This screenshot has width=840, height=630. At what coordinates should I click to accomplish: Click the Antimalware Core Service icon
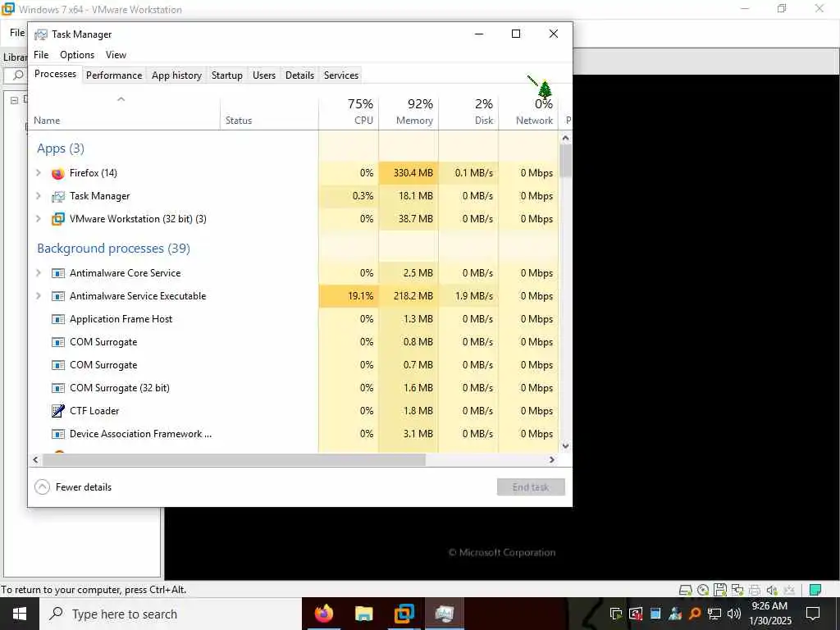click(x=58, y=273)
